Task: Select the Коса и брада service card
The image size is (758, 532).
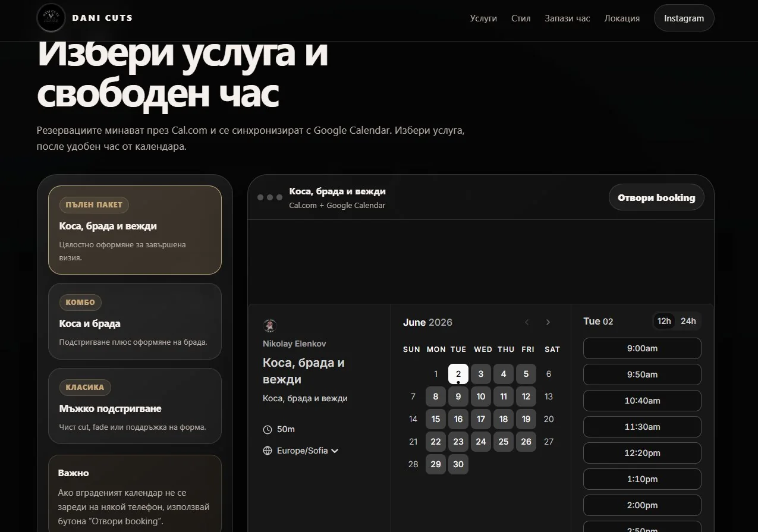Action: [135, 321]
